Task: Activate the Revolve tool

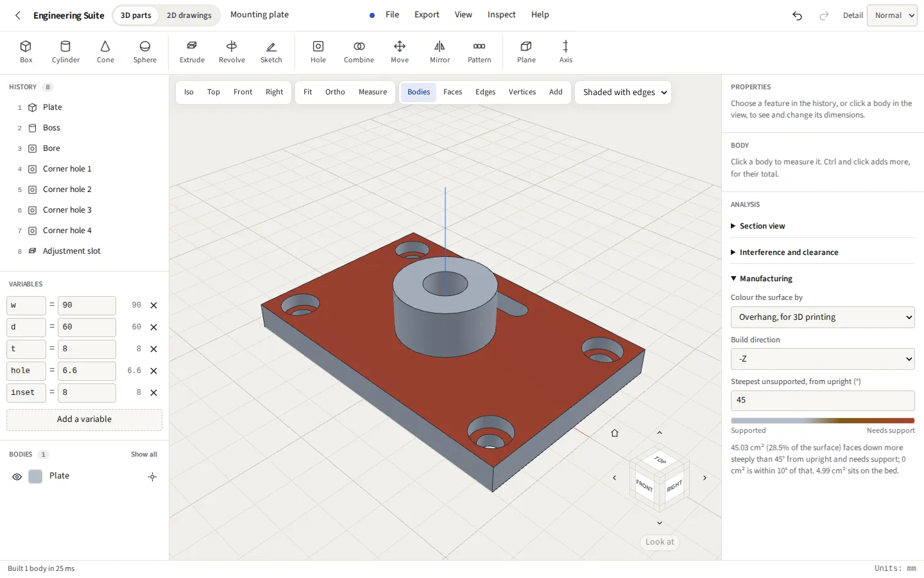Action: 232,52
